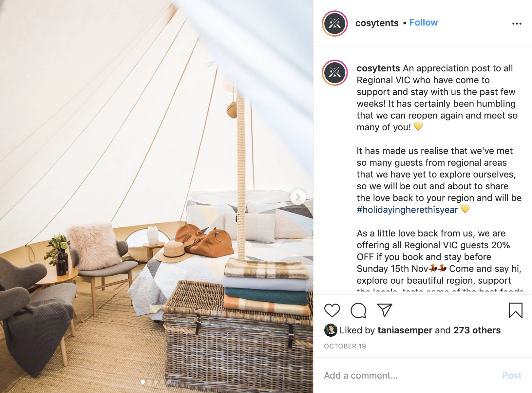The height and width of the screenshot is (393, 532).
Task: Open the three-dot more options menu
Action: [517, 24]
